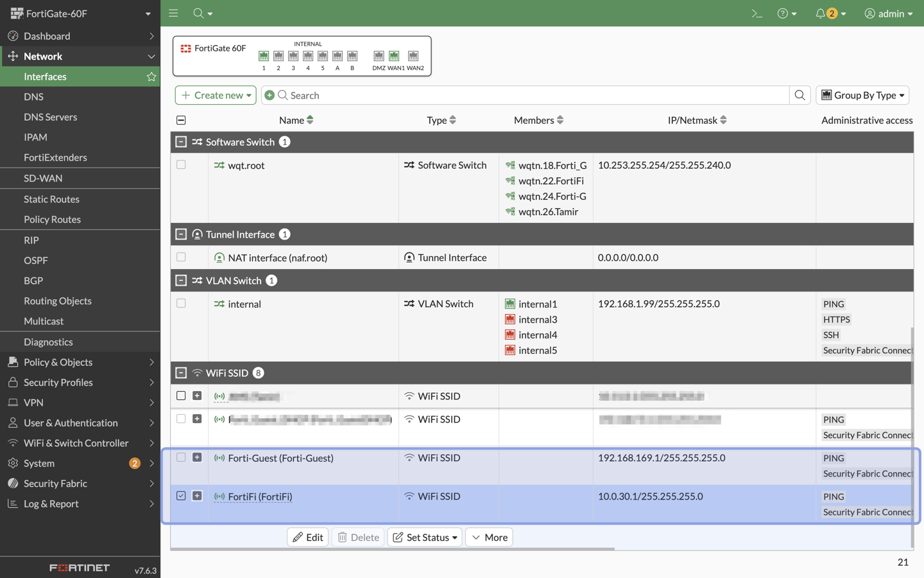Open the CLI console
The height and width of the screenshot is (578, 924).
pyautogui.click(x=757, y=13)
